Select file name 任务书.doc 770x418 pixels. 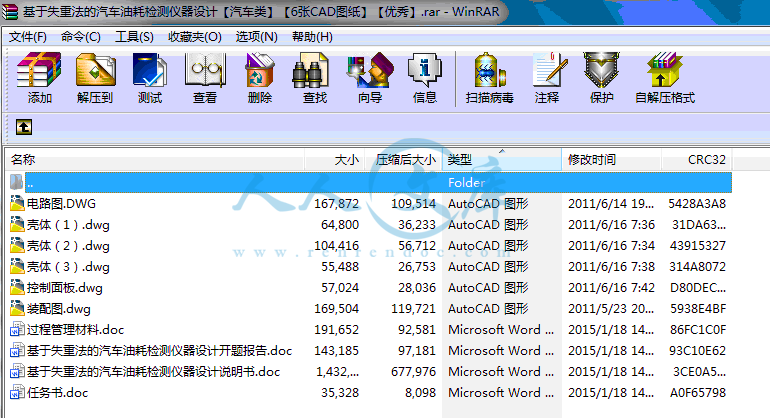[57, 393]
